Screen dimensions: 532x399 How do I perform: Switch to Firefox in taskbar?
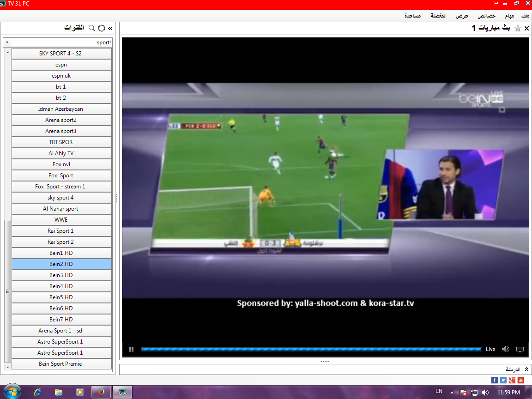101,392
